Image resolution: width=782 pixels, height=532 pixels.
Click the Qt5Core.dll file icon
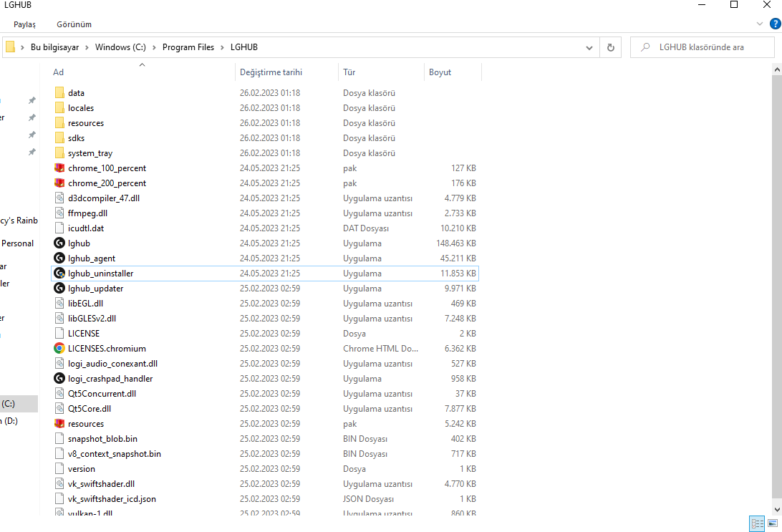click(x=59, y=409)
